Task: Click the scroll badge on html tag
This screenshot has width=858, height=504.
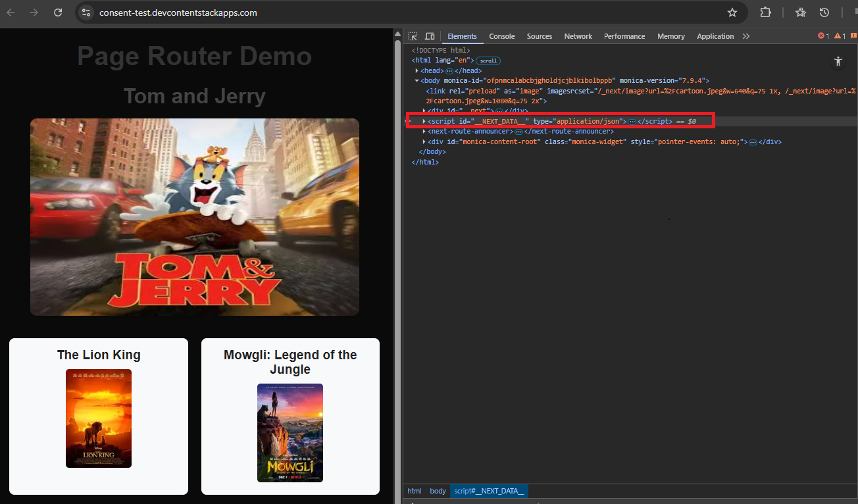Action: tap(488, 61)
